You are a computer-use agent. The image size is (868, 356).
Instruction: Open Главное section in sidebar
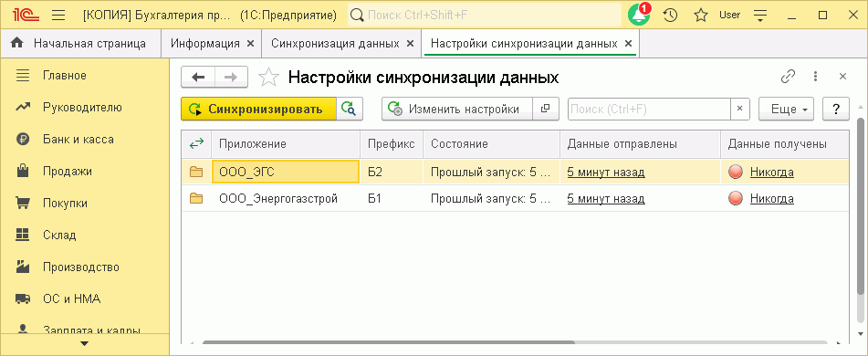[x=85, y=75]
